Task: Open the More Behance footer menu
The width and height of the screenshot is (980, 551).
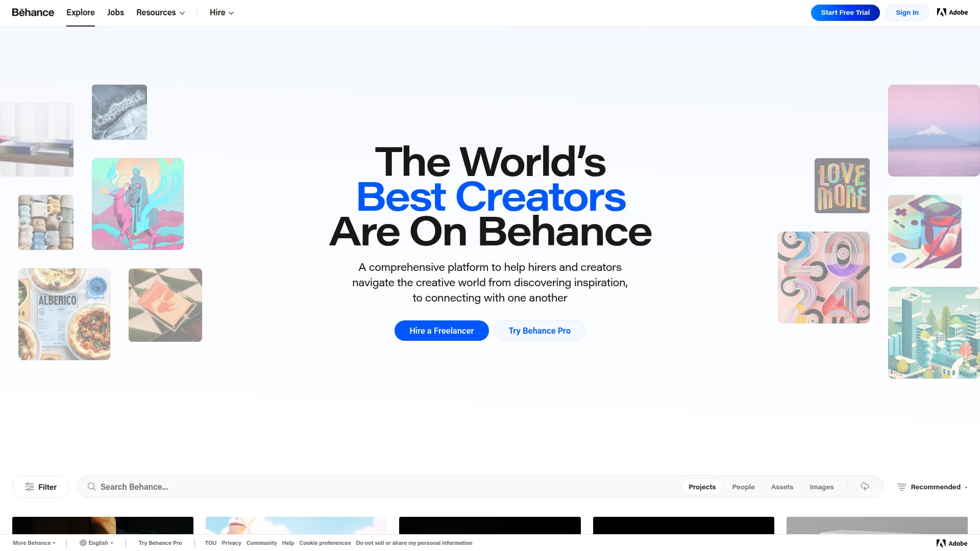Action: [x=34, y=543]
